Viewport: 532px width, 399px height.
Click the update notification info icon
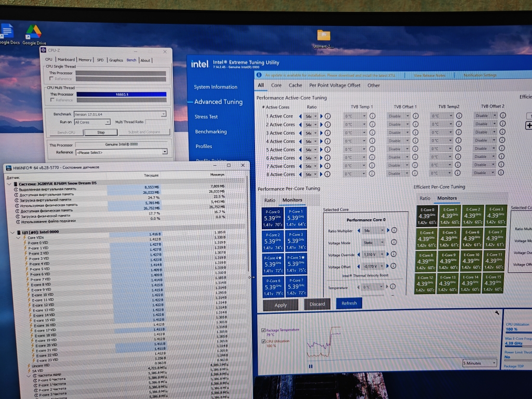point(259,75)
